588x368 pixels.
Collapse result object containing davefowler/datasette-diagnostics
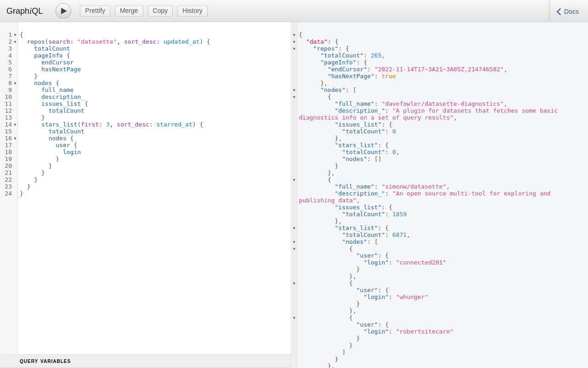294,97
